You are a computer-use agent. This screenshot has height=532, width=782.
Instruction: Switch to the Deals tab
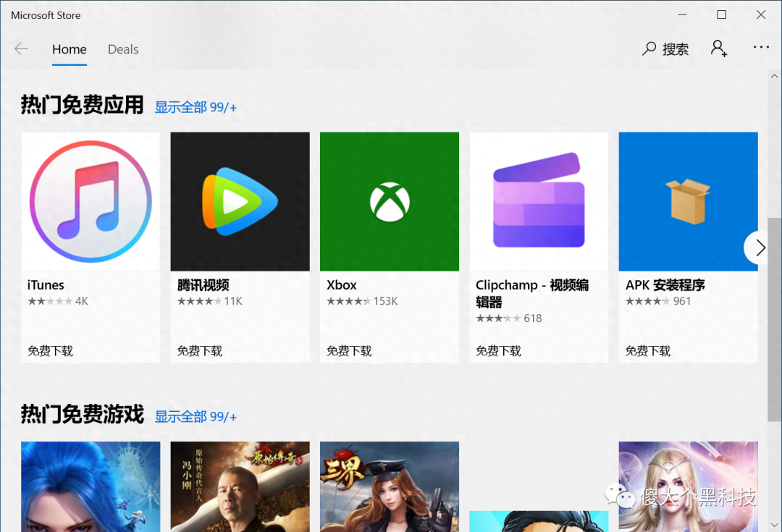pyautogui.click(x=123, y=49)
